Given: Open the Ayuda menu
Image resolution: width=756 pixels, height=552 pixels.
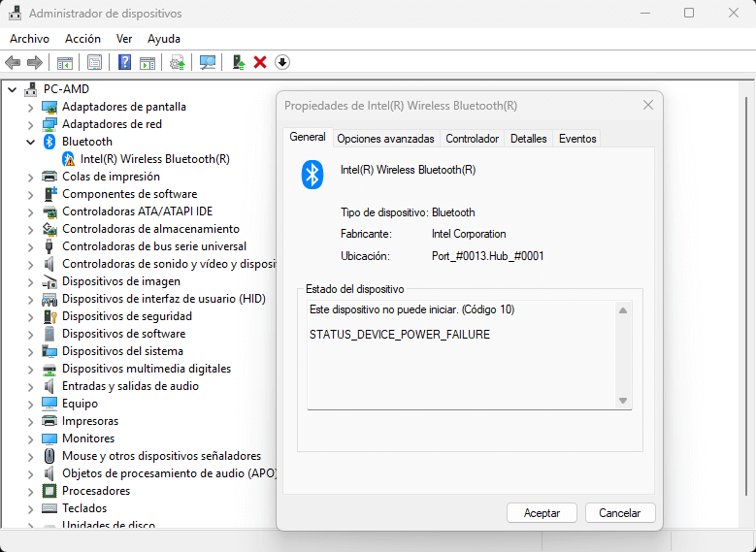Looking at the screenshot, I should click(164, 39).
